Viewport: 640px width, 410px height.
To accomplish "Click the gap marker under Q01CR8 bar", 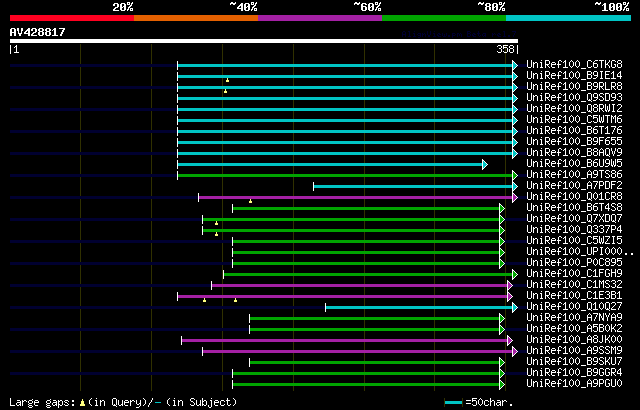I will 250,202.
